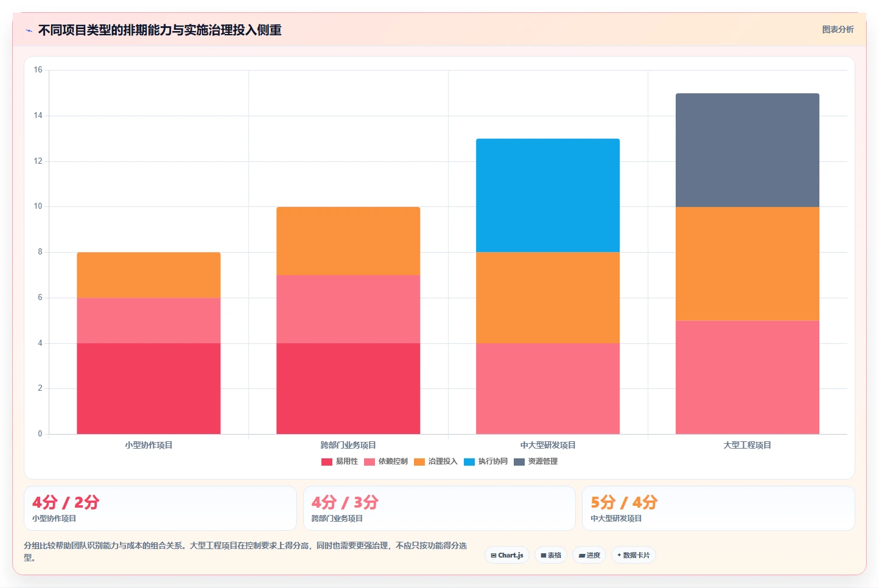Click the description paragraph starting 分组比较帮助团队
Screen dimensions: 879x588
click(x=245, y=551)
